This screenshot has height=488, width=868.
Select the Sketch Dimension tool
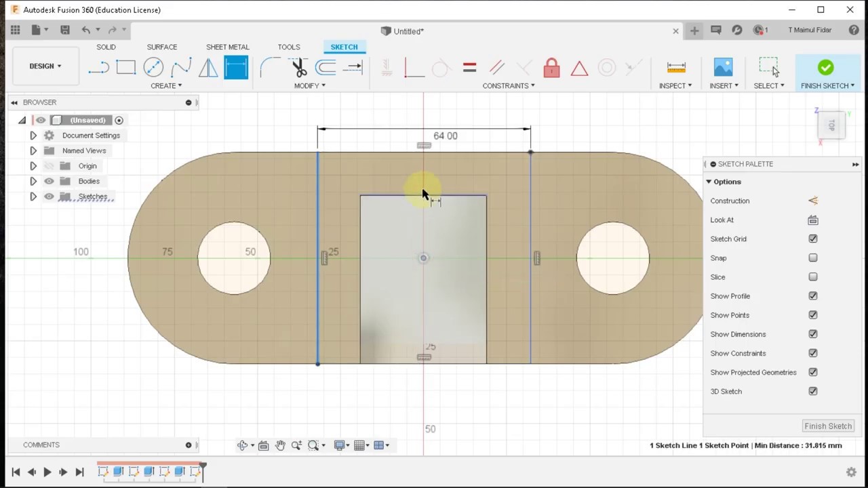(x=236, y=67)
